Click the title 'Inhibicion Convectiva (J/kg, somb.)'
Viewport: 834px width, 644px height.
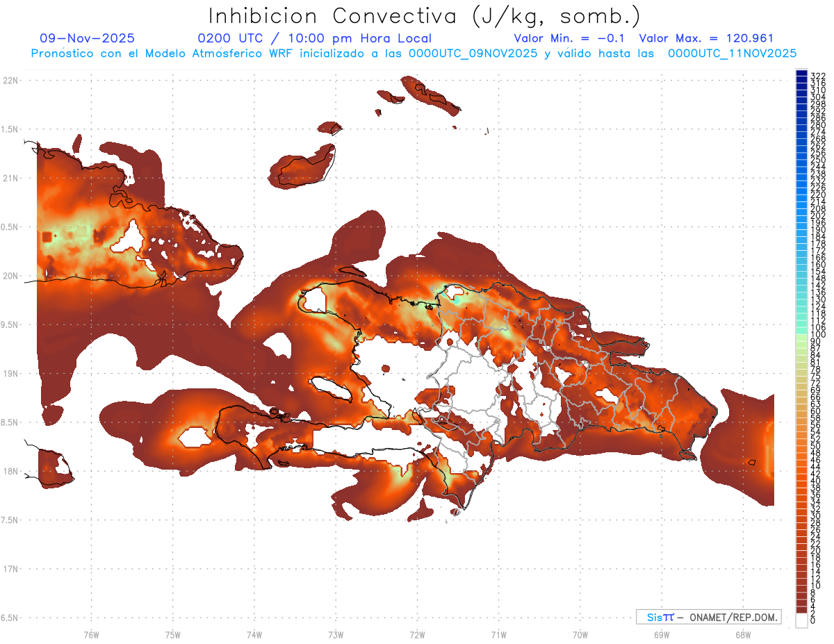[x=425, y=17]
